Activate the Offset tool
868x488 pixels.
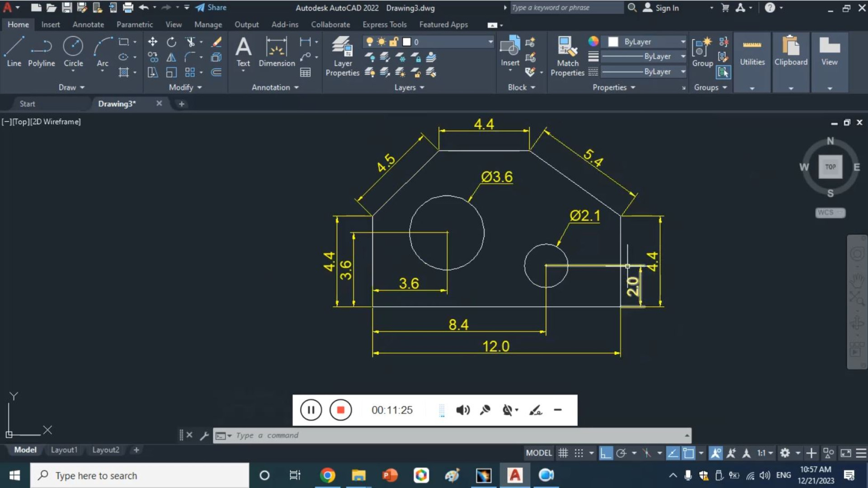217,72
